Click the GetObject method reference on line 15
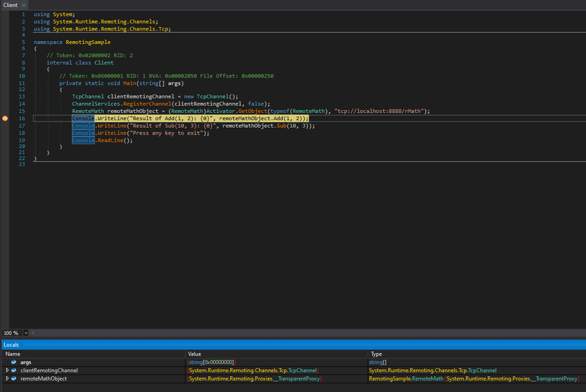The width and height of the screenshot is (586, 392). click(x=252, y=111)
